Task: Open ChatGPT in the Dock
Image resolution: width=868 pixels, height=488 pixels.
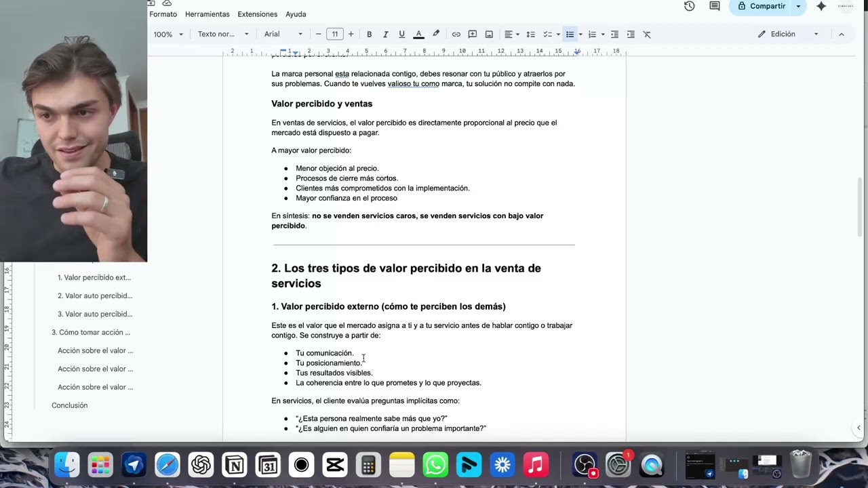Action: [201, 465]
